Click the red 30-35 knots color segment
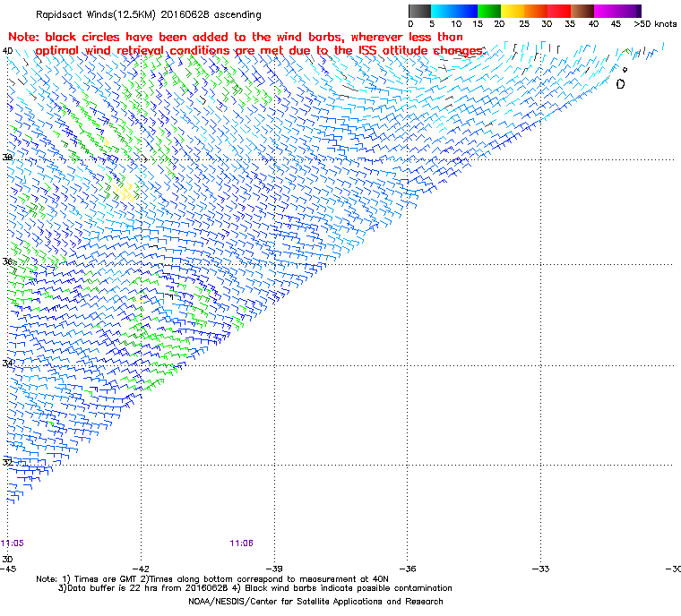681x616 pixels. tap(559, 11)
